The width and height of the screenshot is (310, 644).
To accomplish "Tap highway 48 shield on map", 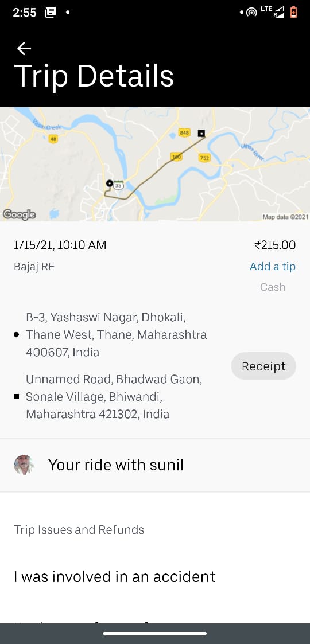I will [x=53, y=139].
